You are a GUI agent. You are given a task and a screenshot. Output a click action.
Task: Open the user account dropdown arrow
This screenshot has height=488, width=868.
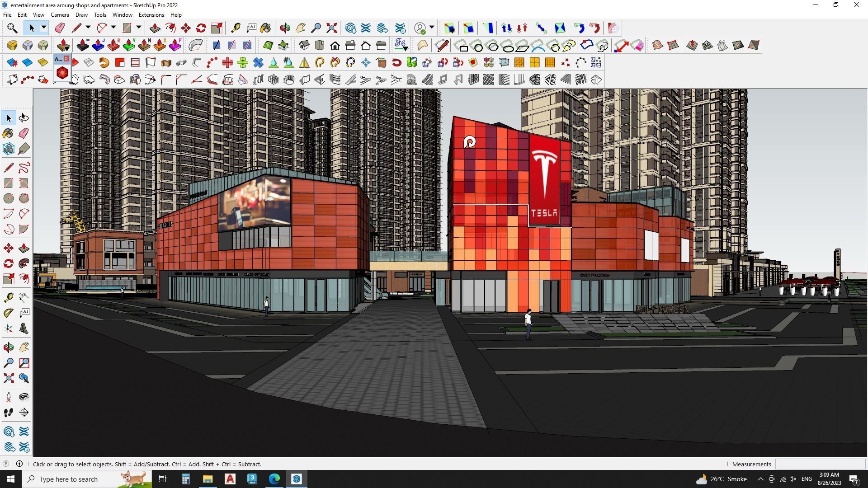pyautogui.click(x=432, y=28)
